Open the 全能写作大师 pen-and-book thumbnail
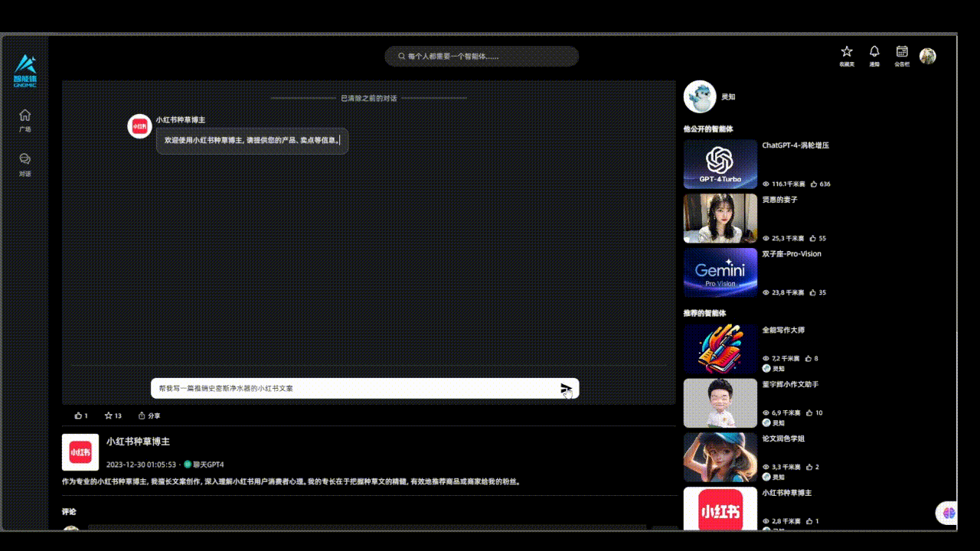980x551 pixels. coord(720,349)
